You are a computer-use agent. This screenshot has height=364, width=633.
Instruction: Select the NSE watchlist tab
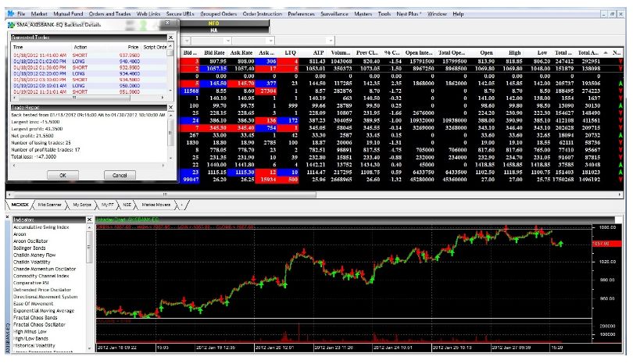[125, 204]
